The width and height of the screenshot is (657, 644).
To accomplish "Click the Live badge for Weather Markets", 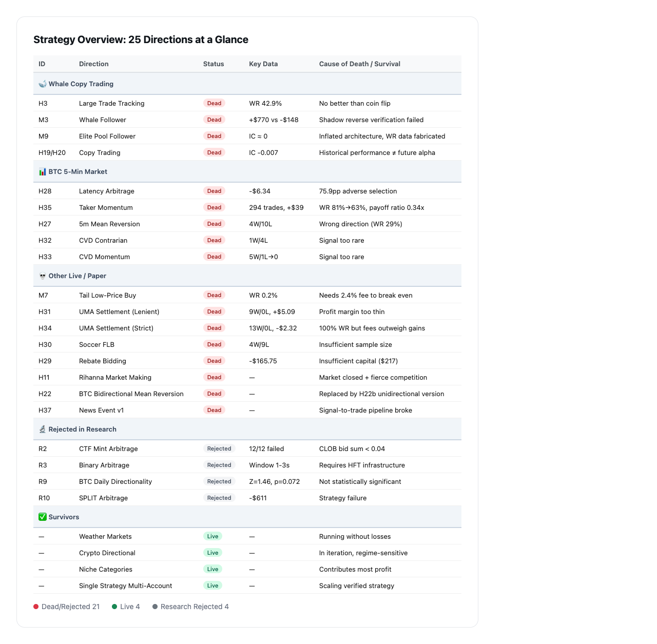I will (212, 536).
